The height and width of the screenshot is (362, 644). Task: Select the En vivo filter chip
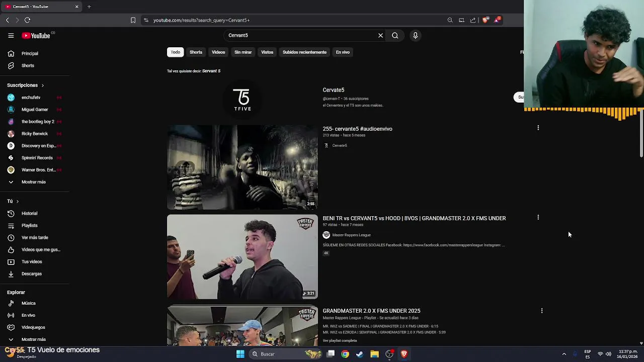pos(343,52)
